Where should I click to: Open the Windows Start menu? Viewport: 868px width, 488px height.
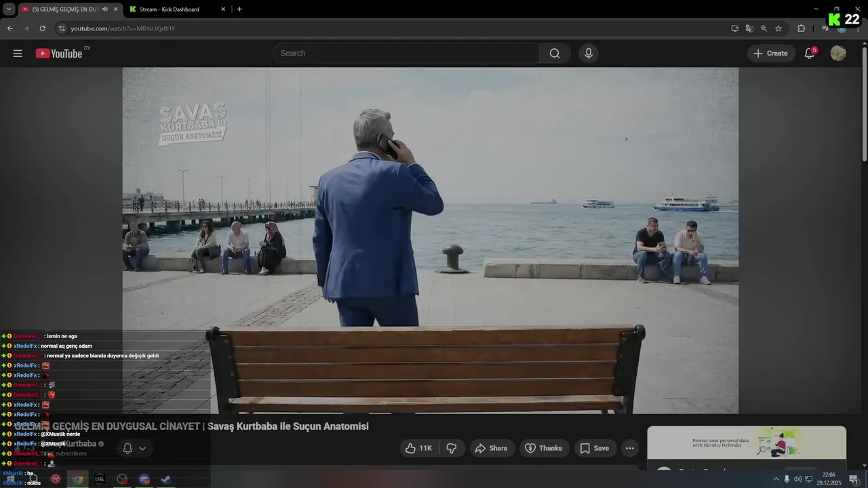pyautogui.click(x=11, y=479)
